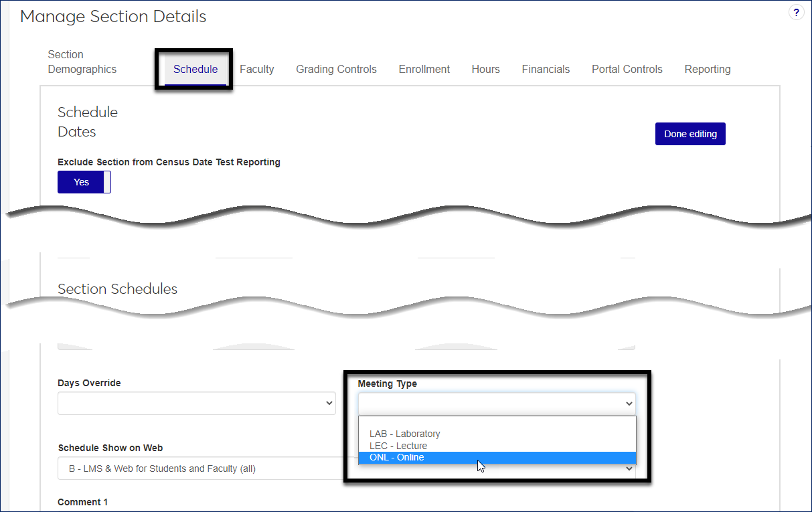Expand the Days Override dropdown

pyautogui.click(x=196, y=403)
